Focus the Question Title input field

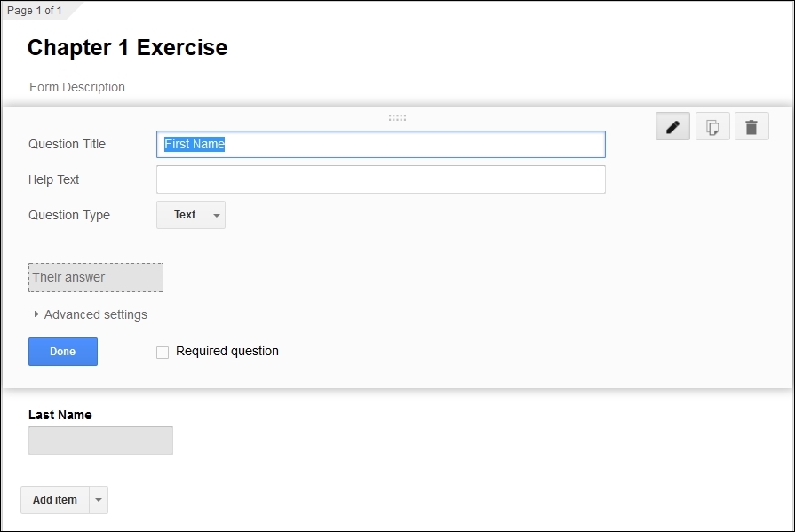click(x=381, y=144)
